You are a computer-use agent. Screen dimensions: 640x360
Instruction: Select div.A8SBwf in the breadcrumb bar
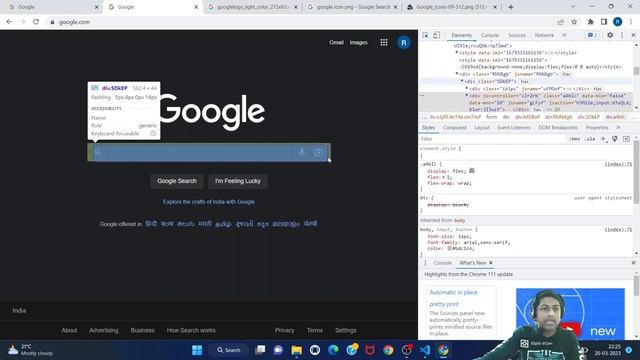coord(527,117)
